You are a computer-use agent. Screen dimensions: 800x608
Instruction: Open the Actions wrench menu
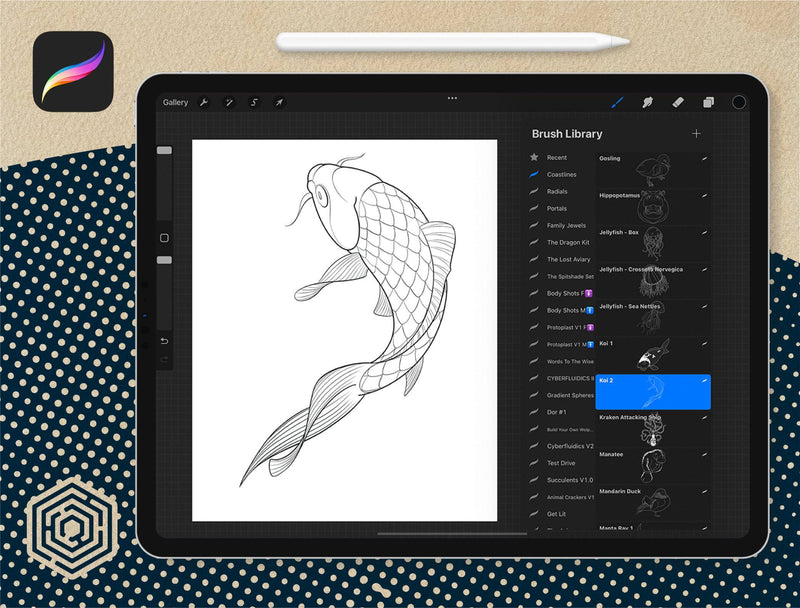point(204,102)
